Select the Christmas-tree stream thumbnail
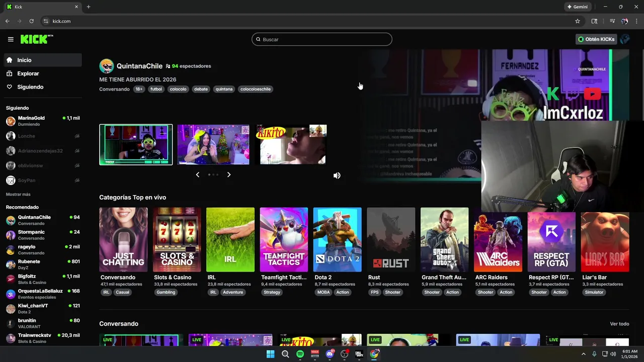Viewport: 644px width, 362px height. coord(213,145)
